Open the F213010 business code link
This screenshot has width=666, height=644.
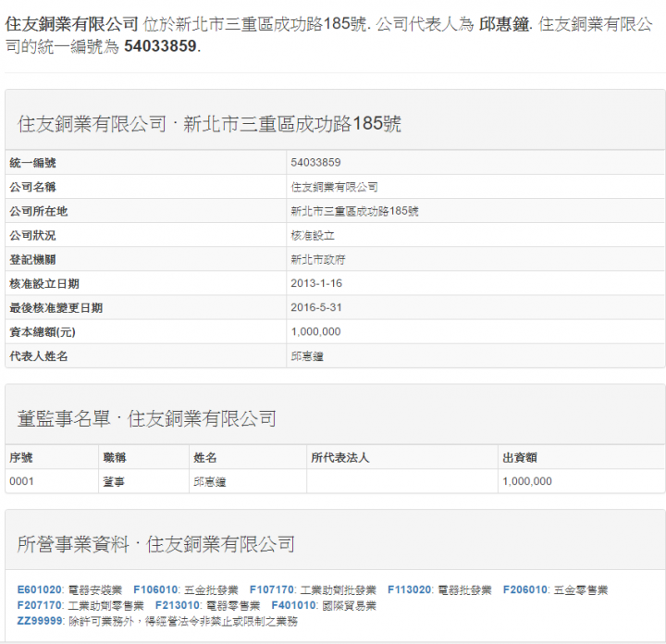click(x=178, y=605)
